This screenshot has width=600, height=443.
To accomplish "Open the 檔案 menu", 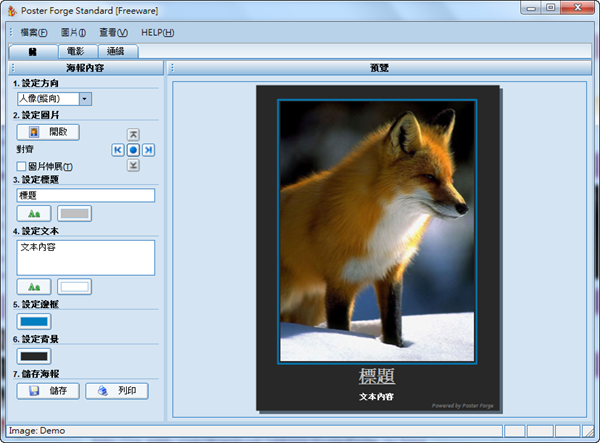I will pyautogui.click(x=33, y=33).
